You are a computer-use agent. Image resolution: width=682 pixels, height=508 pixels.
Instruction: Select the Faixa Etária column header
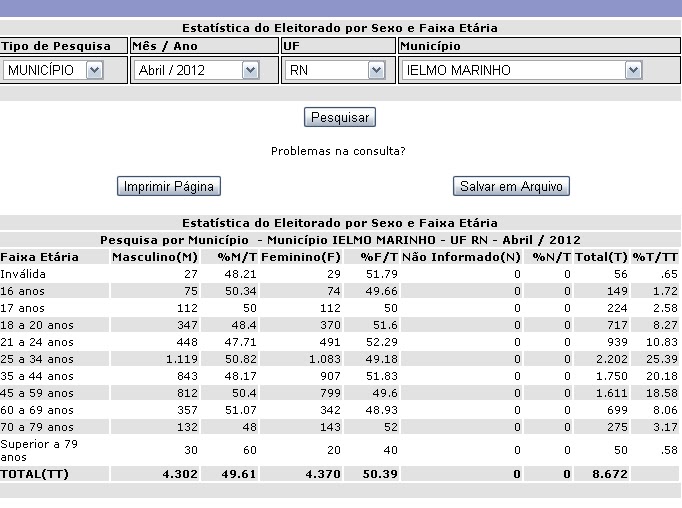(39, 257)
